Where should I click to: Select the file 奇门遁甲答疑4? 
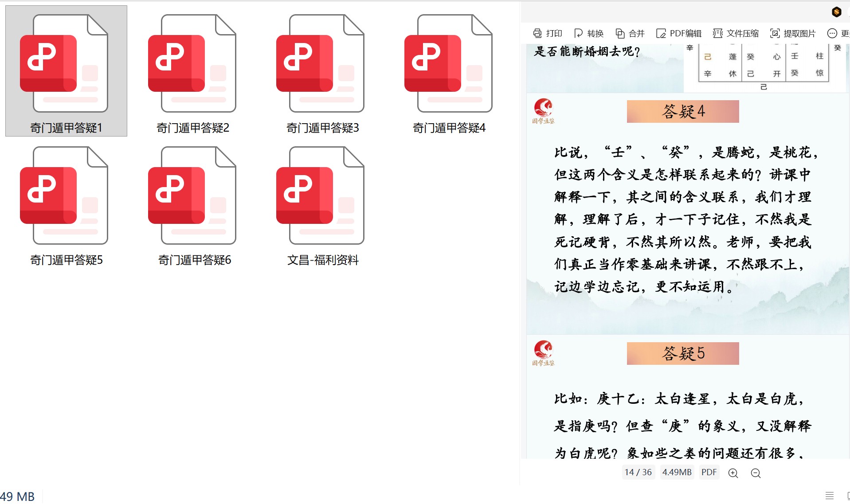[449, 71]
